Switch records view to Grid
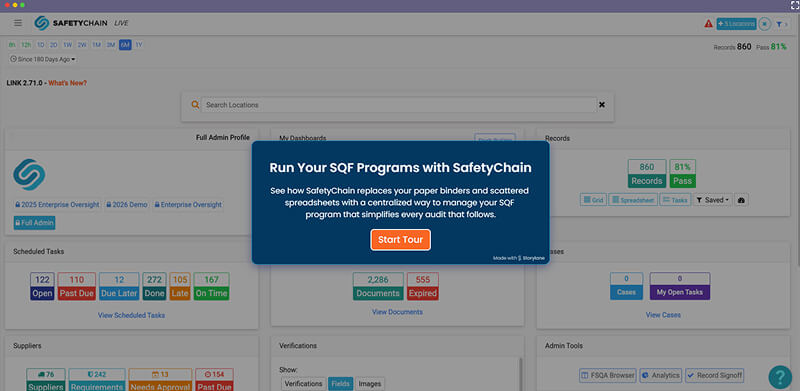Image resolution: width=800 pixels, height=391 pixels. [x=593, y=200]
